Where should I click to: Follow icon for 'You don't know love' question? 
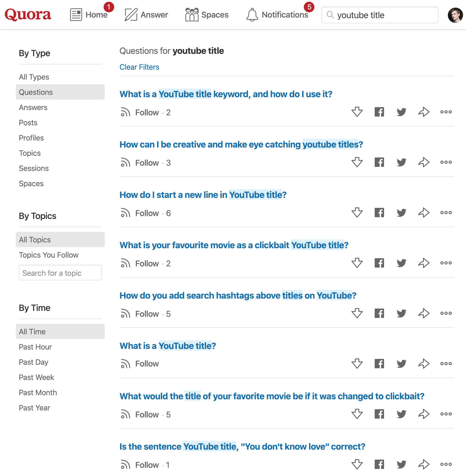[125, 465]
